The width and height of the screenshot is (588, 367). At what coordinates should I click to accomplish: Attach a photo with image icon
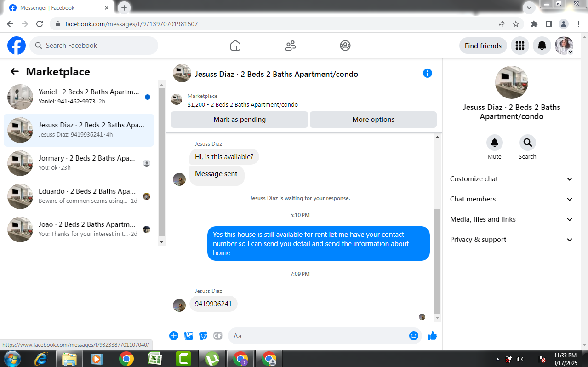coord(188,336)
